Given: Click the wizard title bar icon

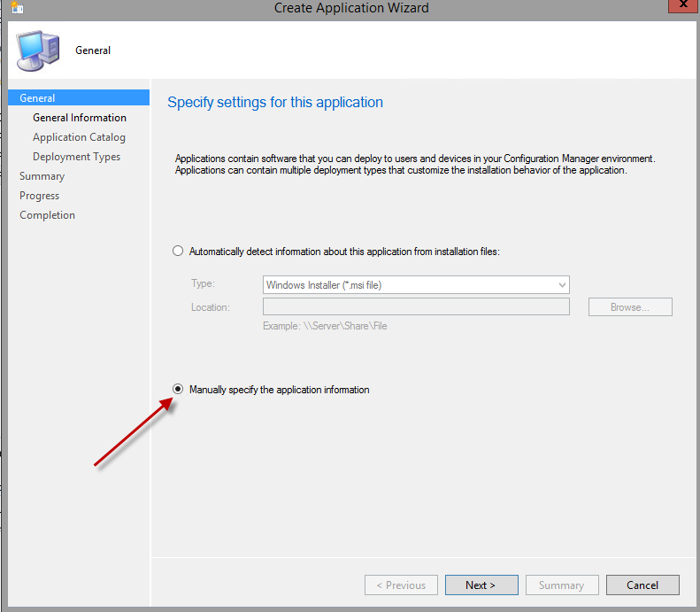Looking at the screenshot, I should (x=17, y=8).
